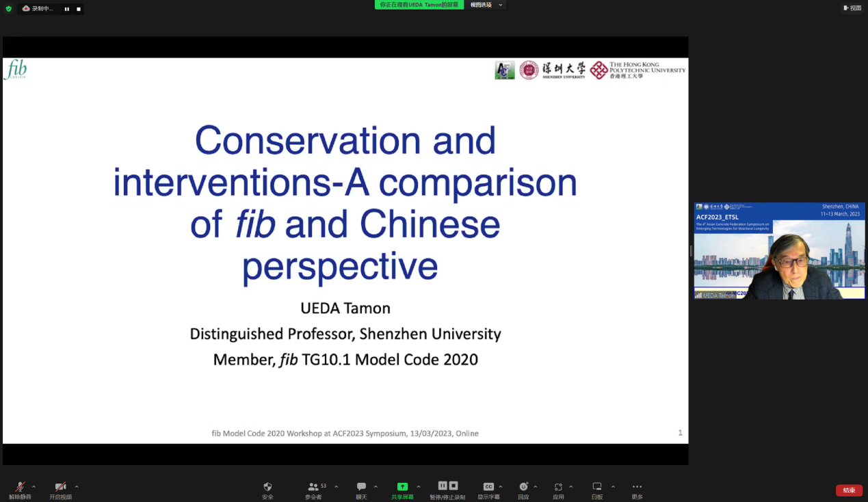The image size is (868, 502).
Task: Select UEDA Tamon's video thumbnail
Action: coord(779,251)
